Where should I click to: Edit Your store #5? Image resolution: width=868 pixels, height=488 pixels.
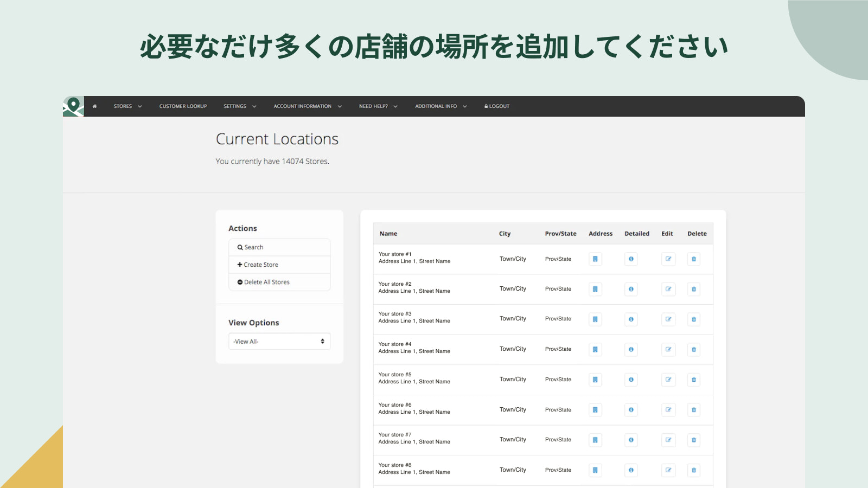668,380
